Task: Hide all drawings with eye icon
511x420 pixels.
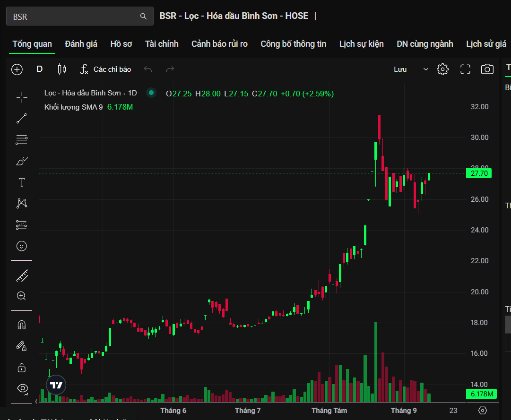Action: [x=23, y=388]
